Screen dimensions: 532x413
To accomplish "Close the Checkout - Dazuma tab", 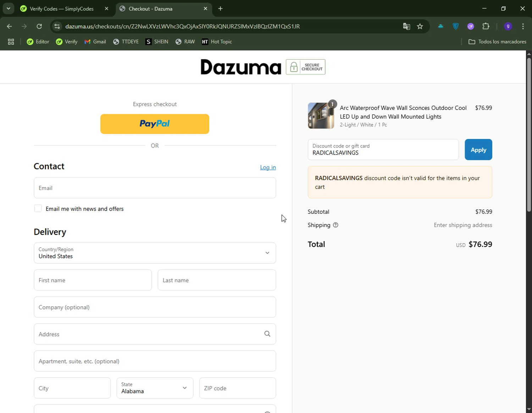I will 205,9.
